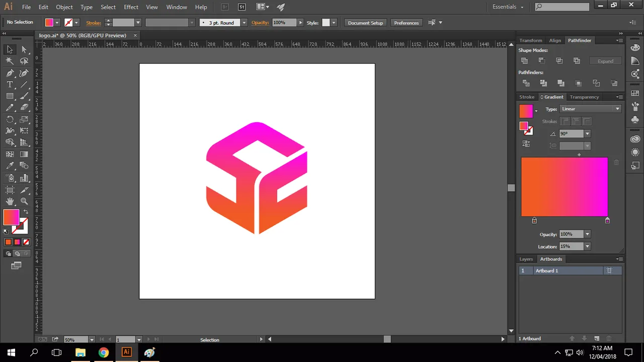Open the gradient angle dropdown
644x362 pixels.
587,134
